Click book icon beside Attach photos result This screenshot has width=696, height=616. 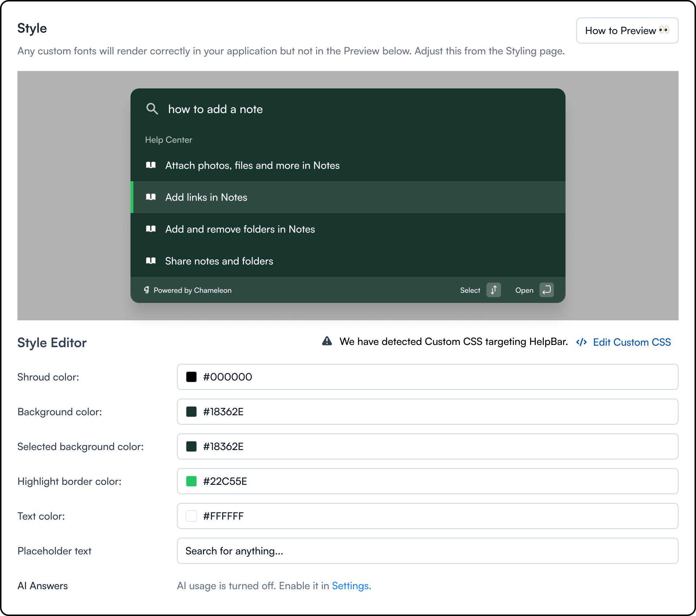(151, 165)
